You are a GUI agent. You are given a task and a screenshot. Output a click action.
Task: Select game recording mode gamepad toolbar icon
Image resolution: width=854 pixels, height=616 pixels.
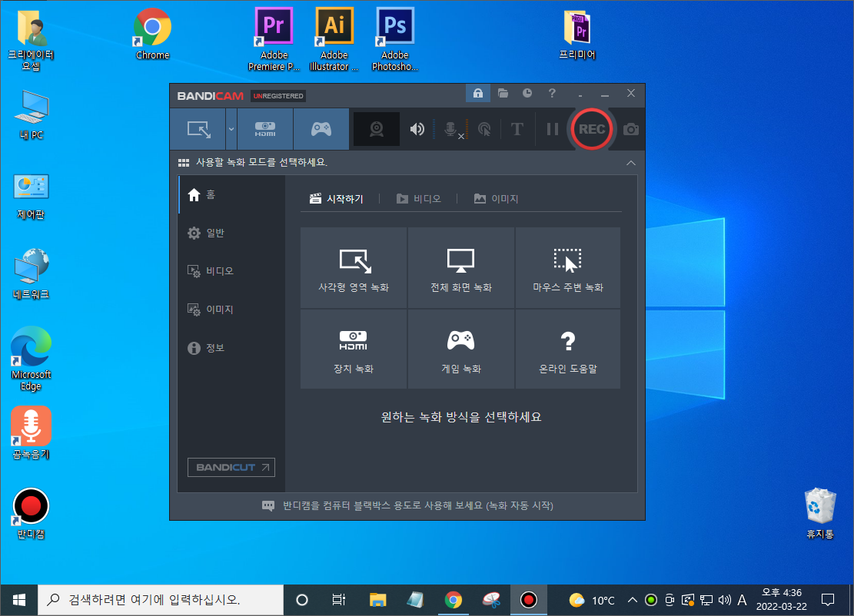[x=321, y=129]
